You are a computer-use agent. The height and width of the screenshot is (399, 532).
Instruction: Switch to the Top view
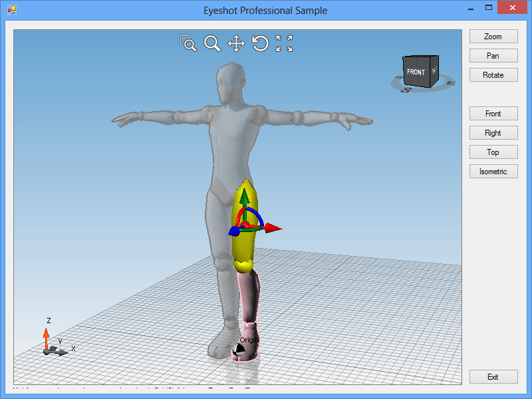(493, 152)
